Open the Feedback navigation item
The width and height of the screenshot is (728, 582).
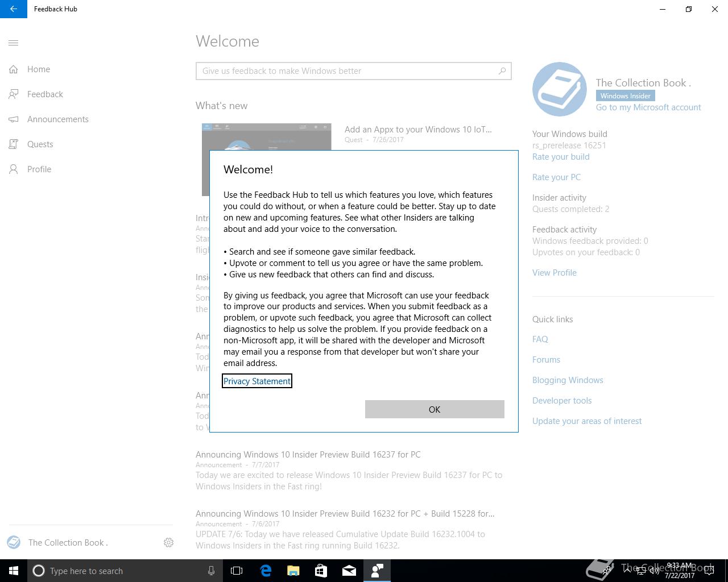click(45, 94)
